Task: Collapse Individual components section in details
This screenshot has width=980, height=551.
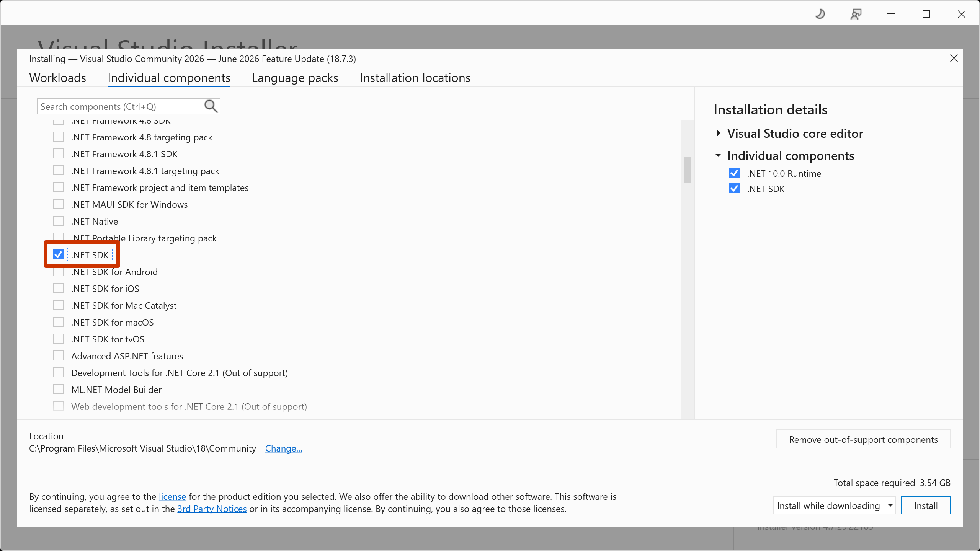Action: click(719, 156)
